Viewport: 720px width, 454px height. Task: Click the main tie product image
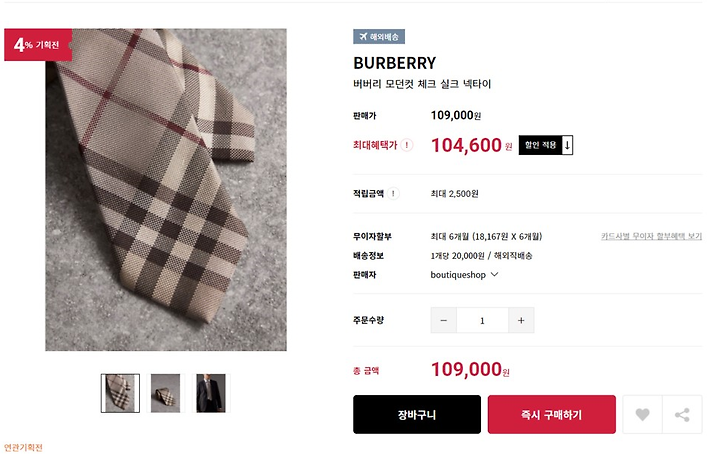(x=166, y=190)
